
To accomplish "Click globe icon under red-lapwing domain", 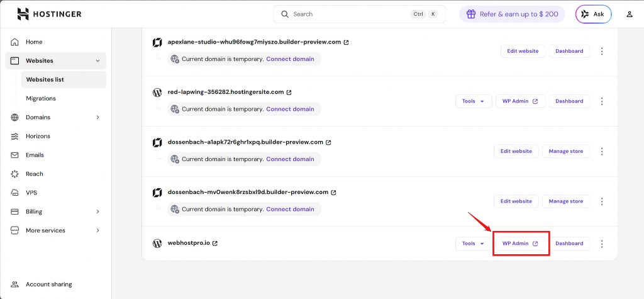I will point(175,109).
